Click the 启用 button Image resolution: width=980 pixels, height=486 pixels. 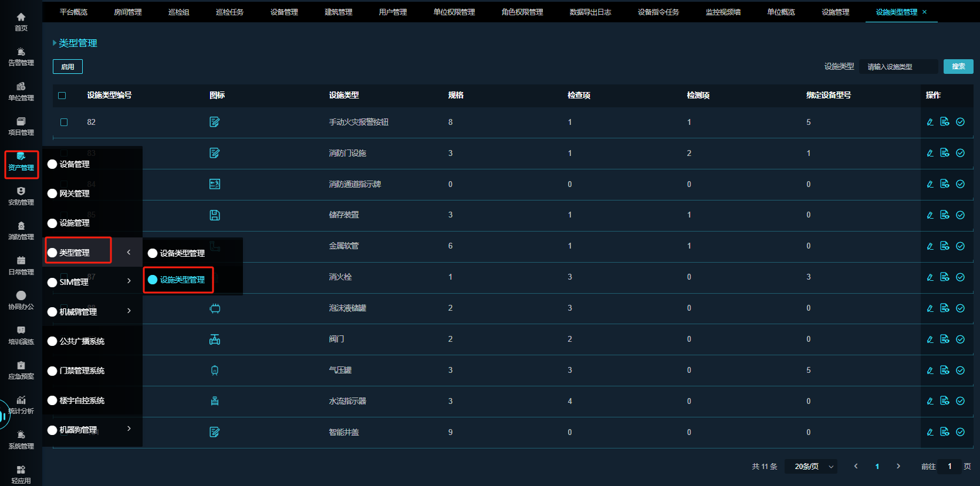click(67, 67)
